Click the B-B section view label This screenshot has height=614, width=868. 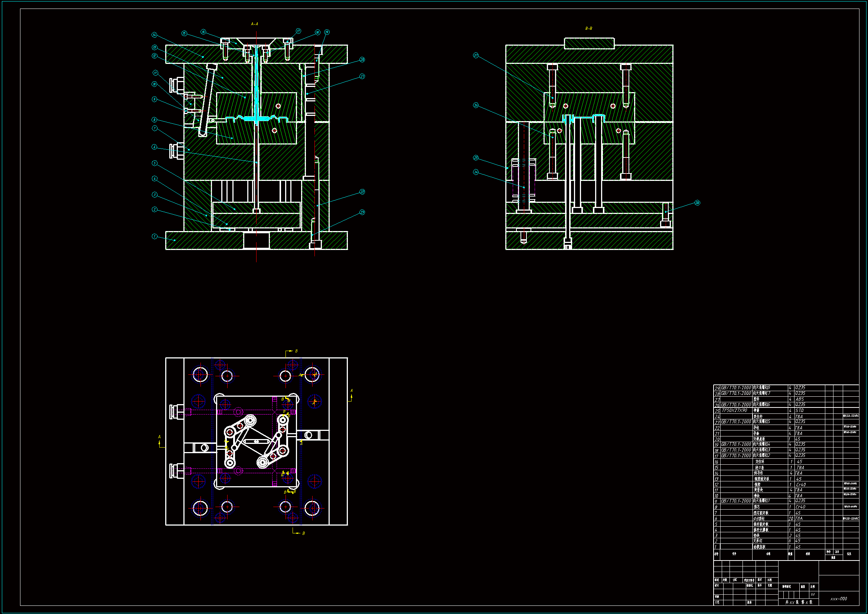[588, 28]
